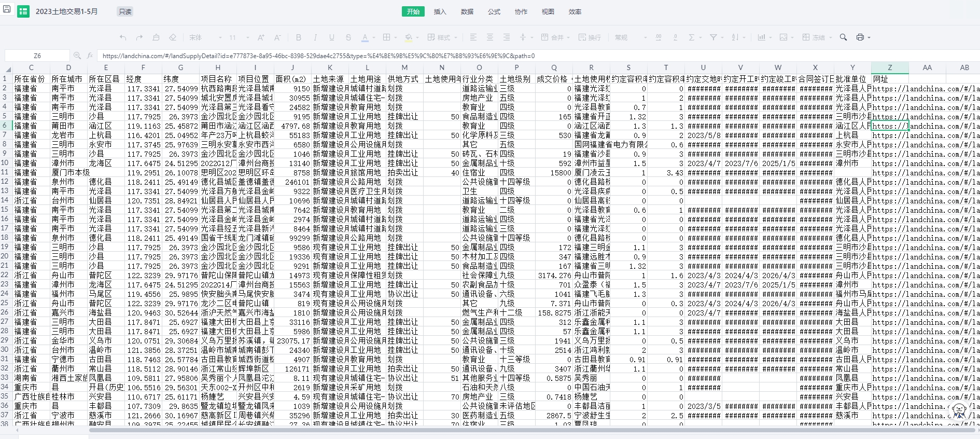Click the print icon
The width and height of the screenshot is (980, 439).
pyautogui.click(x=860, y=37)
